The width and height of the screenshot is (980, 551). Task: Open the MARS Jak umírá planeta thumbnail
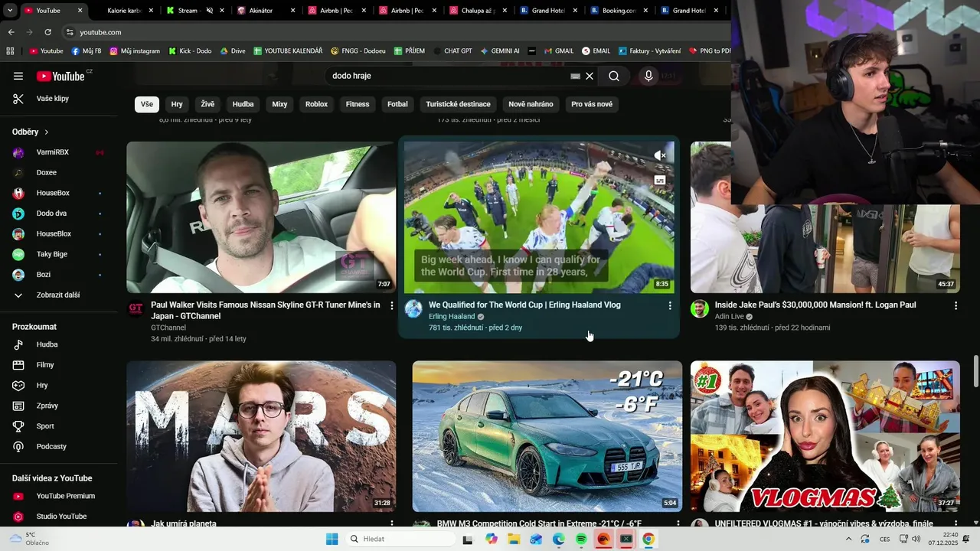(x=261, y=436)
